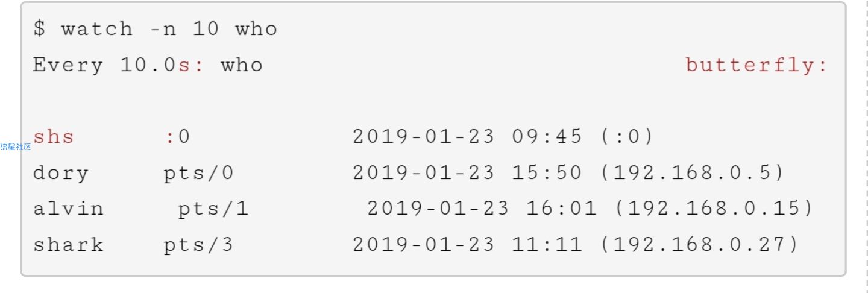This screenshot has width=868, height=293.
Task: Select the 'alvin' username entry
Action: (68, 209)
